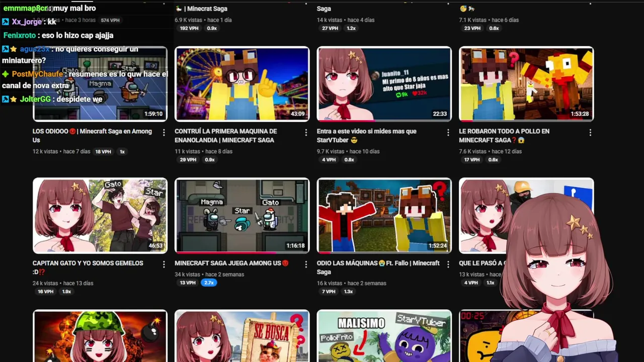The image size is (644, 362).
Task: Click "6.9 K vistas • hace 1 día" text
Action: click(203, 20)
